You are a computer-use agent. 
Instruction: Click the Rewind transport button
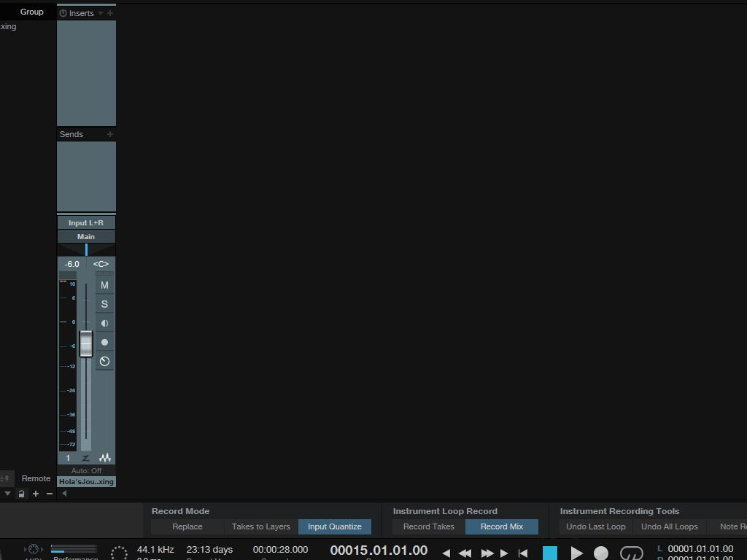point(465,553)
